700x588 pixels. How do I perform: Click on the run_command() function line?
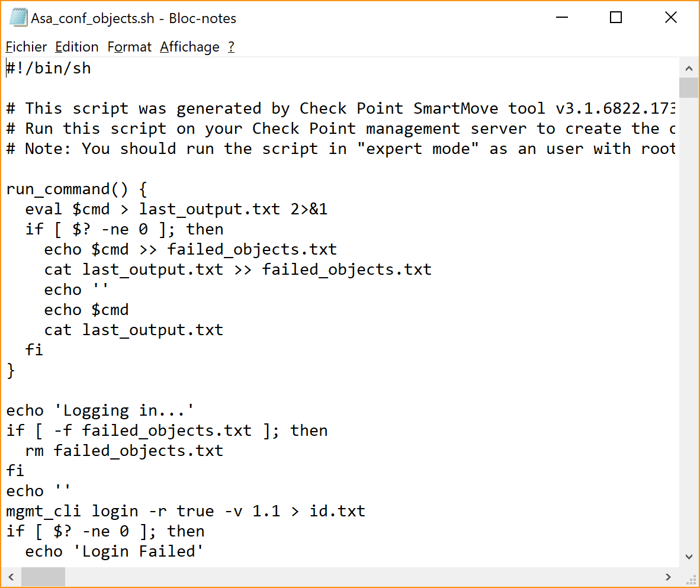[x=77, y=189]
